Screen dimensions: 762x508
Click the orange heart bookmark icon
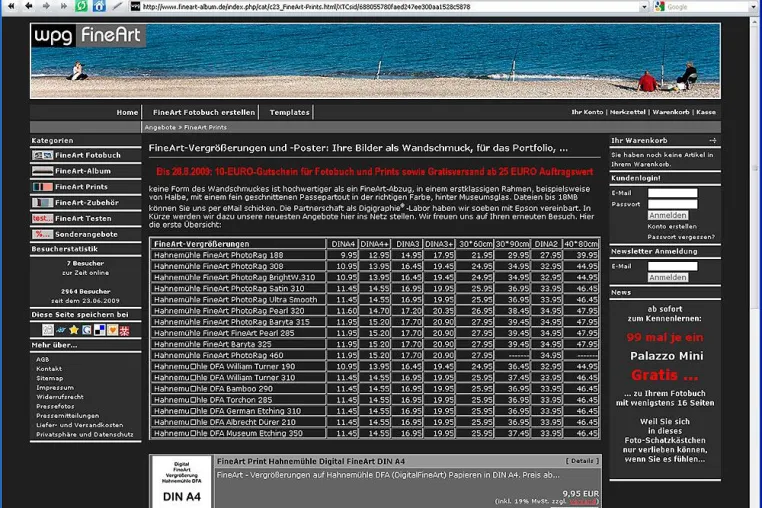(112, 331)
